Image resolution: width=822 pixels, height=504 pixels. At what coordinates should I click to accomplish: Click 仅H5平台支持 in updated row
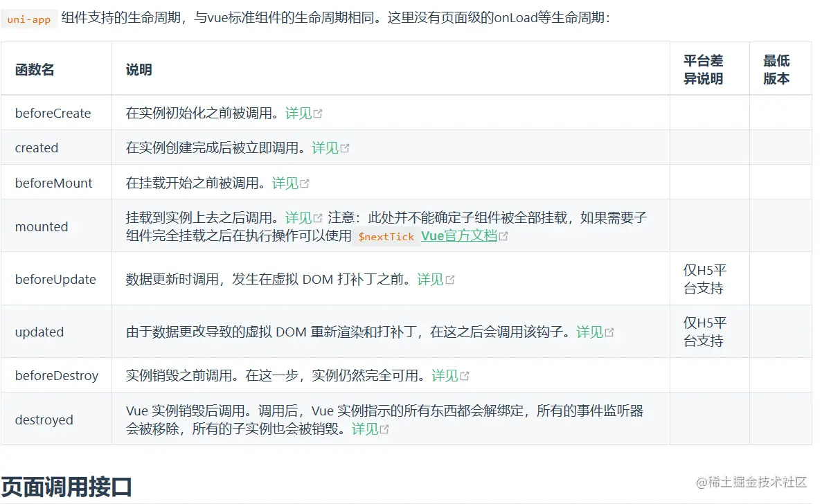pyautogui.click(x=704, y=332)
